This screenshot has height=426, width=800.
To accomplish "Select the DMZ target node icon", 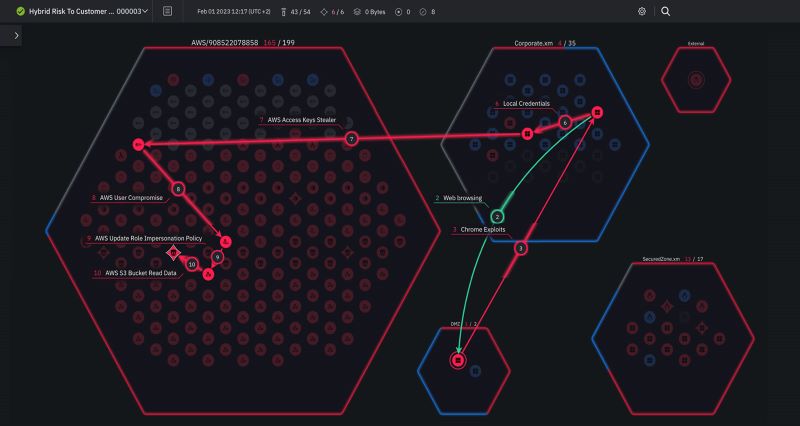I will (x=458, y=359).
